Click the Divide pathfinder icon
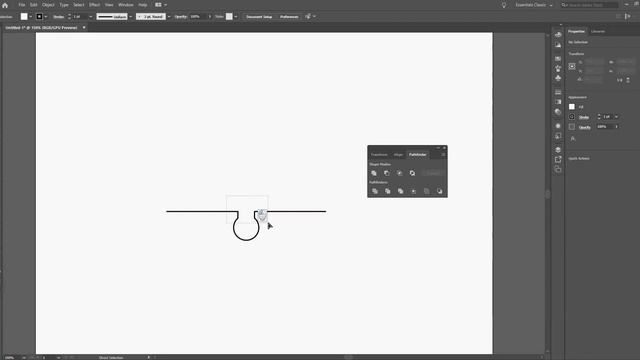 (375, 191)
